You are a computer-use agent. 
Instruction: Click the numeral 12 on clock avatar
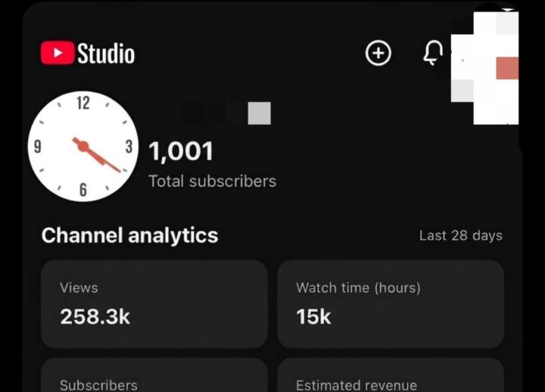[83, 103]
